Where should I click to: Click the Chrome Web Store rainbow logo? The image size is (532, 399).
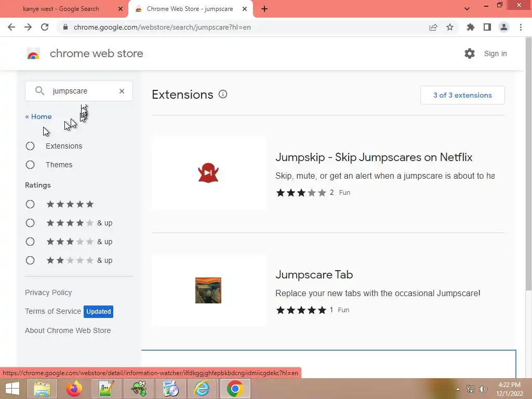(x=33, y=54)
